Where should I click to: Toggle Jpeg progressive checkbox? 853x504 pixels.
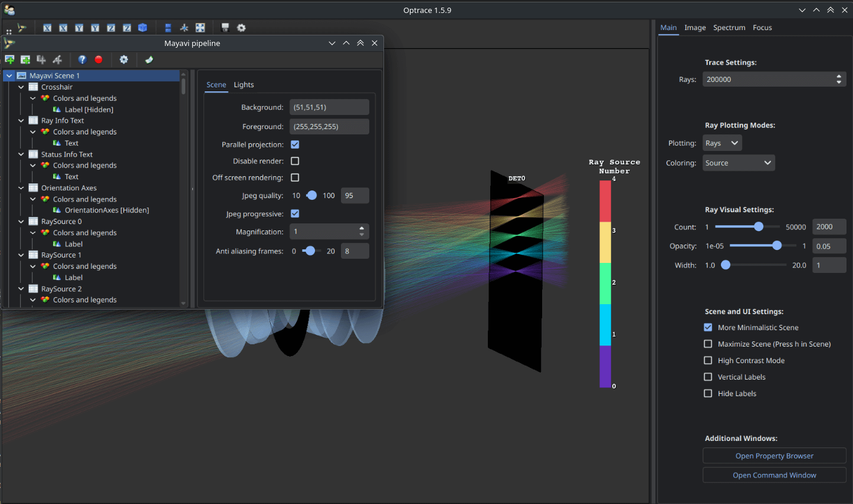pyautogui.click(x=295, y=214)
